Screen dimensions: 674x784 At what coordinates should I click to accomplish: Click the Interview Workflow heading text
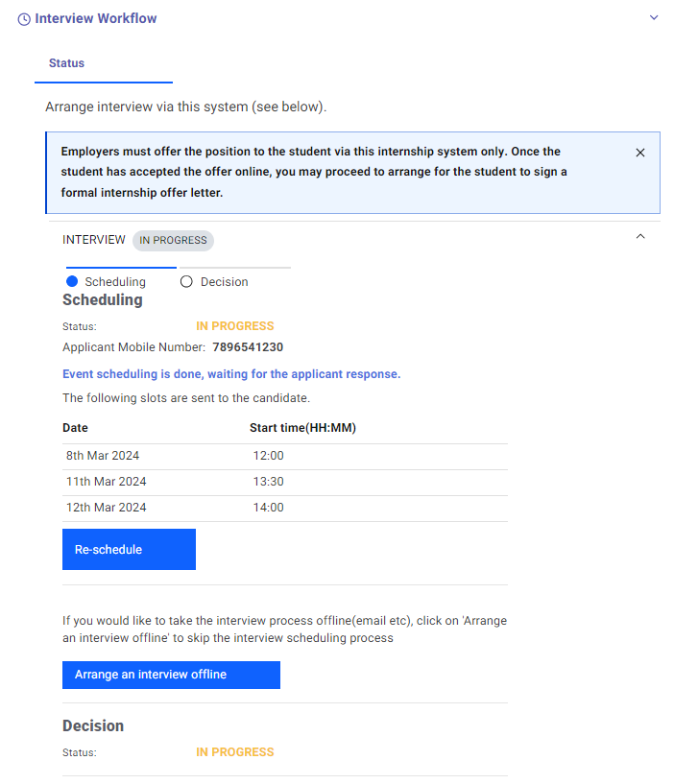pos(96,18)
